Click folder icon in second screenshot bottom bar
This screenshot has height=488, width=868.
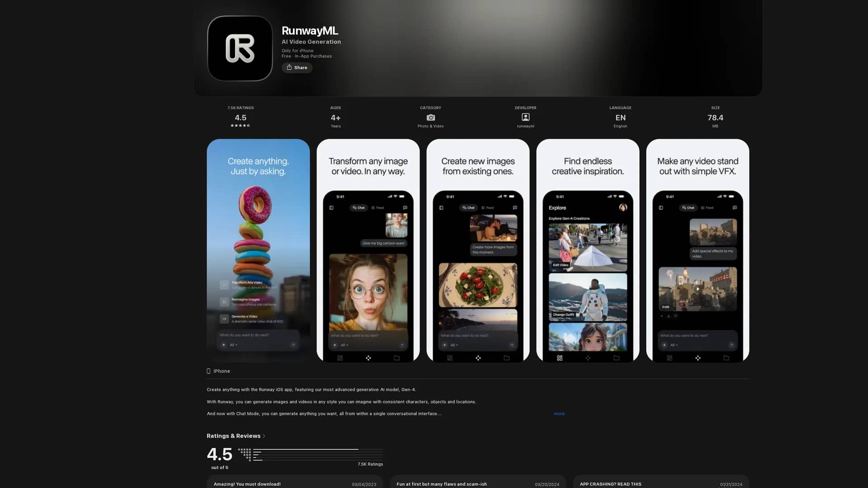tap(396, 358)
